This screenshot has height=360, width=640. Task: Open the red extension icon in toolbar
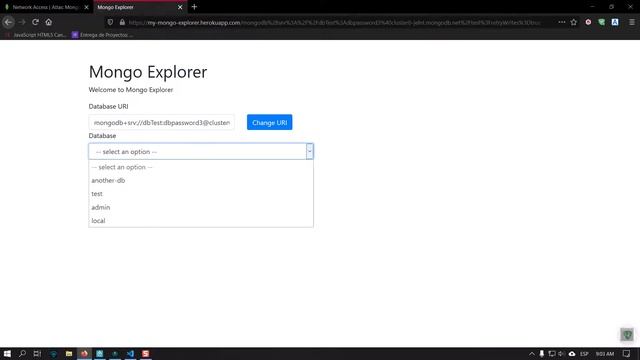[x=588, y=22]
